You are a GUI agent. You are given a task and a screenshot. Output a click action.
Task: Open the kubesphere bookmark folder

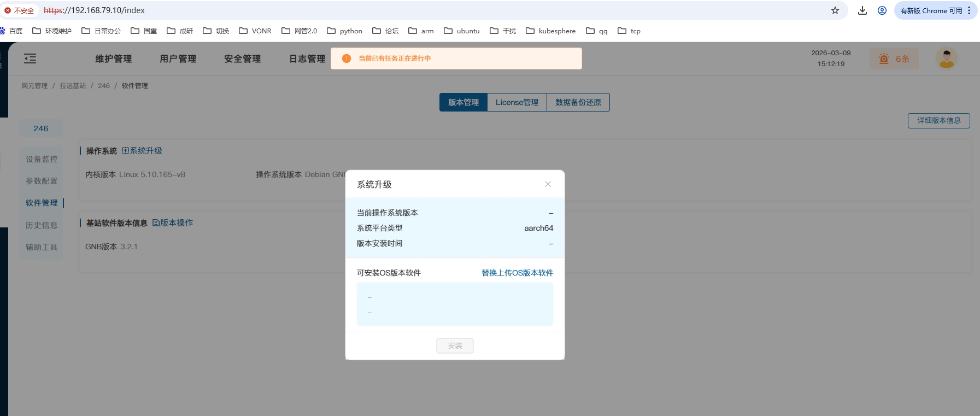tap(551, 31)
